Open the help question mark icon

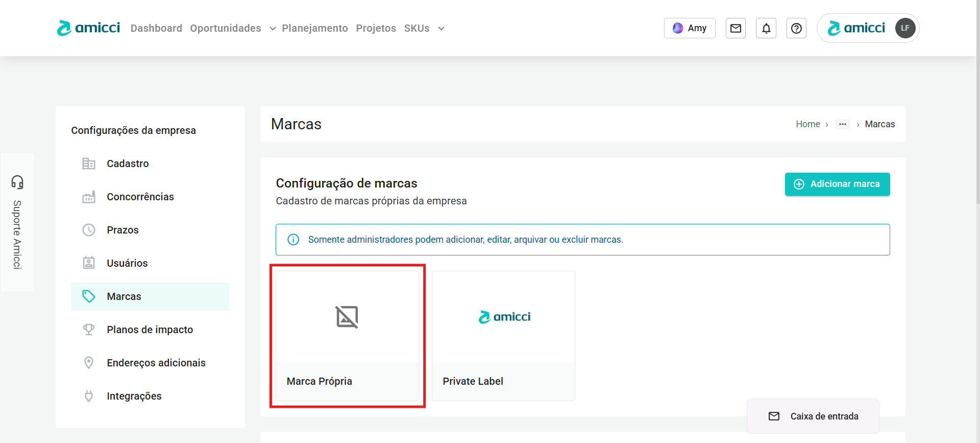796,28
